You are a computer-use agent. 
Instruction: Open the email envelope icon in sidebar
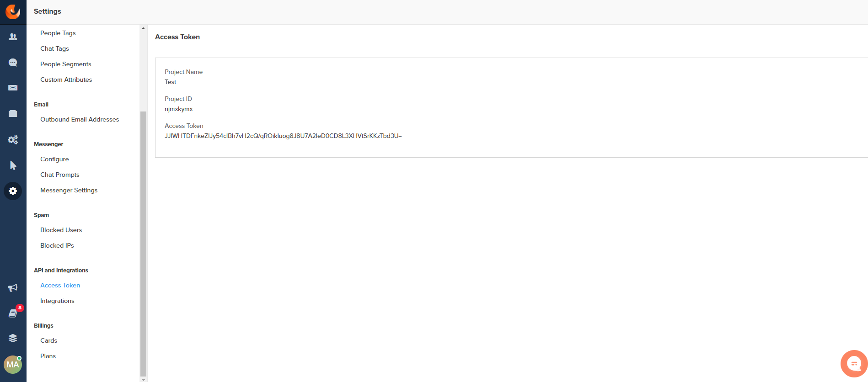click(13, 88)
